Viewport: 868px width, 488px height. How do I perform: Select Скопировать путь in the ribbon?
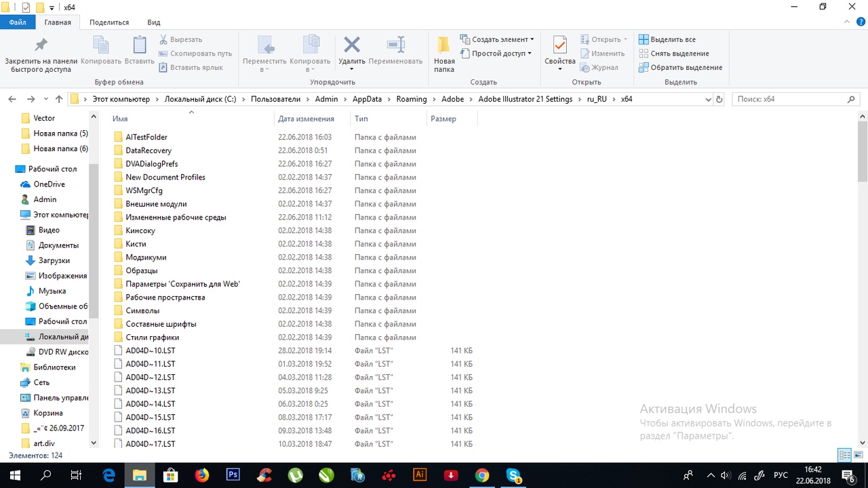point(195,54)
